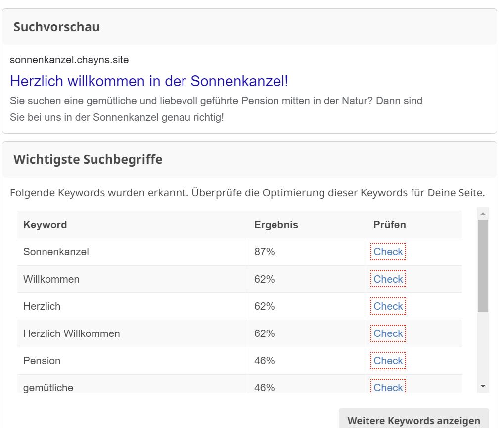
Task: Click the search preview description text
Action: pyautogui.click(x=216, y=109)
